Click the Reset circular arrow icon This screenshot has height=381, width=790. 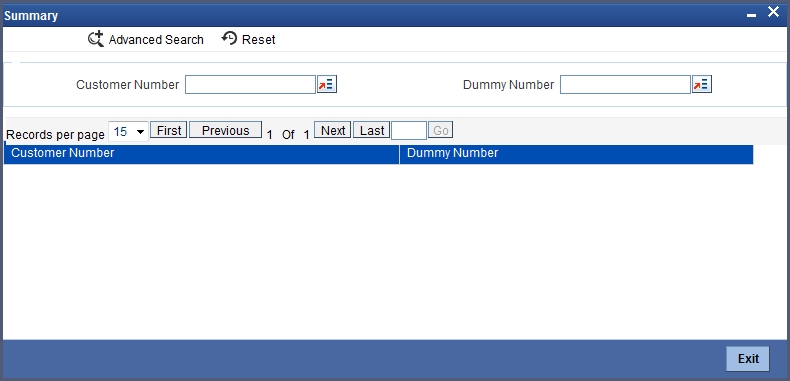229,38
